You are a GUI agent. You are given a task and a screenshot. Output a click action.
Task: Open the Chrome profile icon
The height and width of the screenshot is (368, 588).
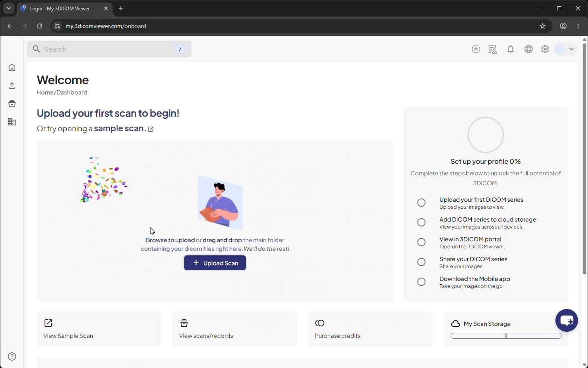coord(563,26)
